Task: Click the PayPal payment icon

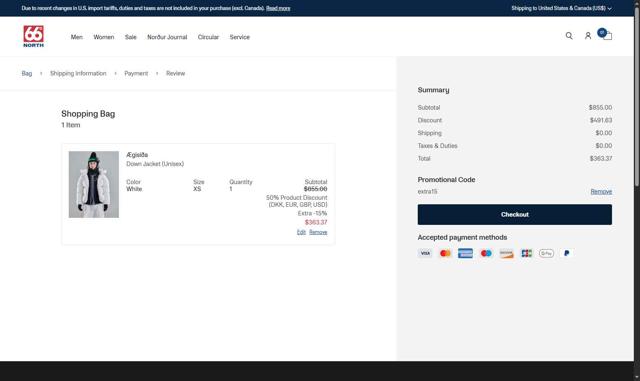Action: point(567,253)
